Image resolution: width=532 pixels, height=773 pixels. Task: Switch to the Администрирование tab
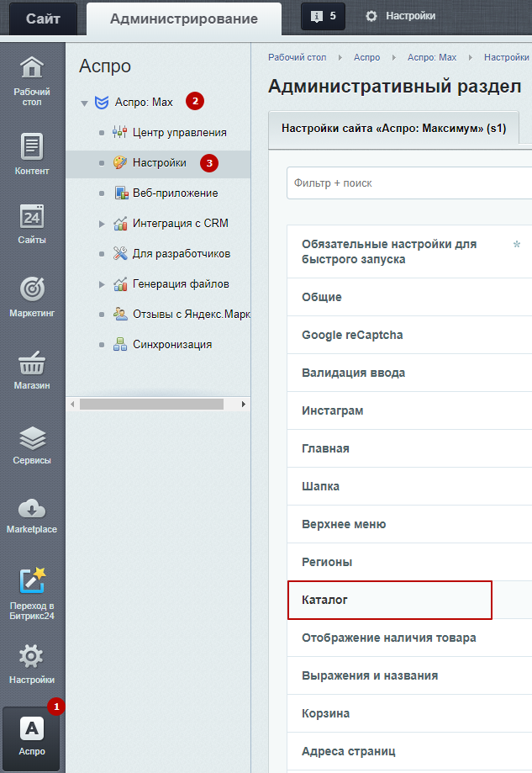(x=184, y=19)
